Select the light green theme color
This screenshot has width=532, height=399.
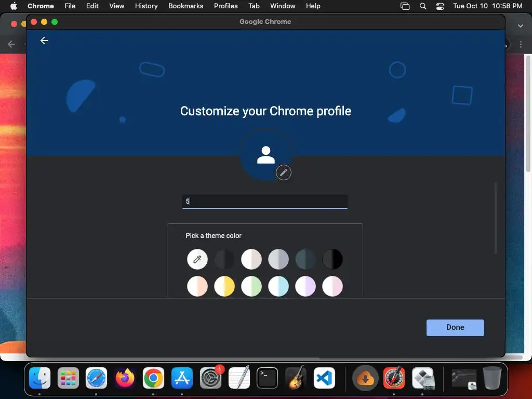click(x=251, y=286)
